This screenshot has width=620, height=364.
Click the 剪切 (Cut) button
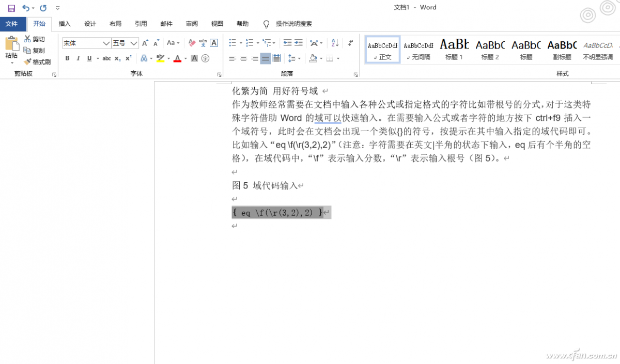pos(34,39)
